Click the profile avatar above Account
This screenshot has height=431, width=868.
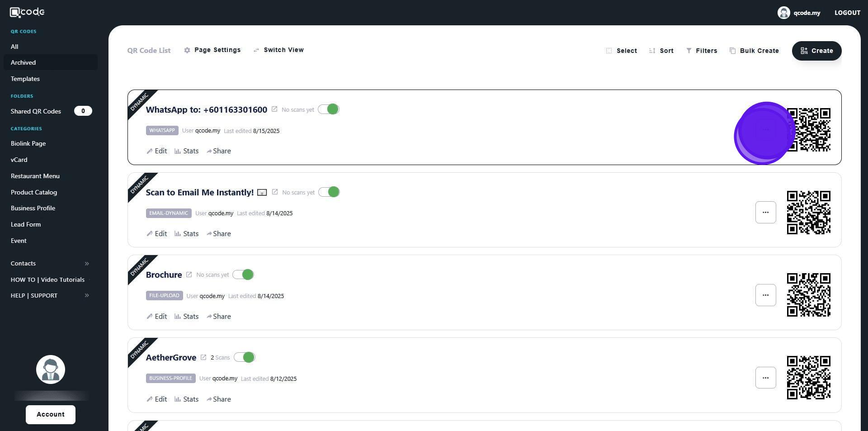(x=51, y=369)
